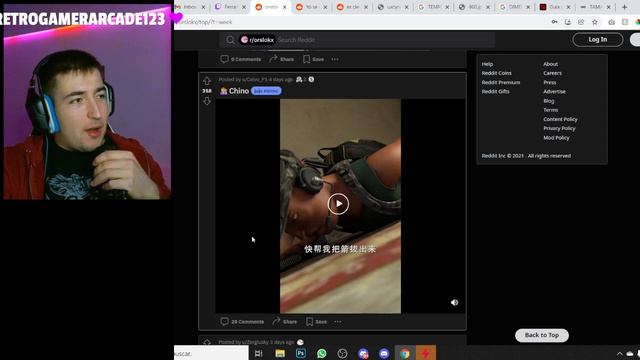Image resolution: width=640 pixels, height=360 pixels.
Task: Open the Reddit Coins link
Action: pos(496,73)
